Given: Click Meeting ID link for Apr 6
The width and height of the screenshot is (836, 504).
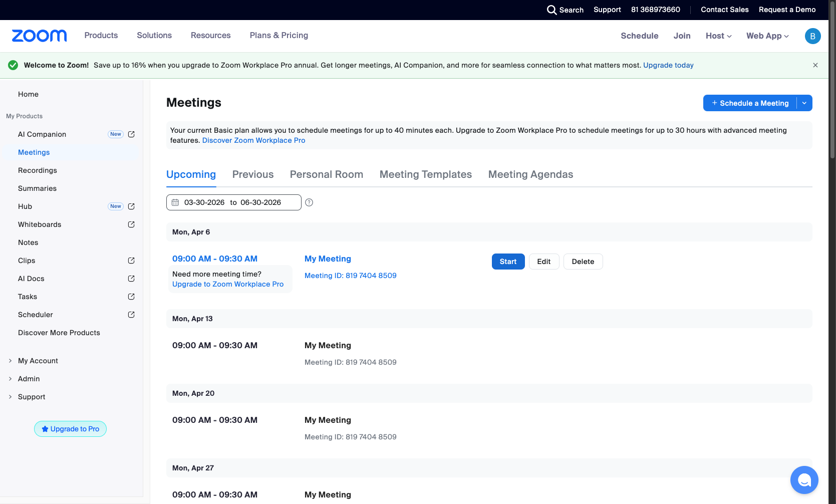Looking at the screenshot, I should pyautogui.click(x=351, y=276).
